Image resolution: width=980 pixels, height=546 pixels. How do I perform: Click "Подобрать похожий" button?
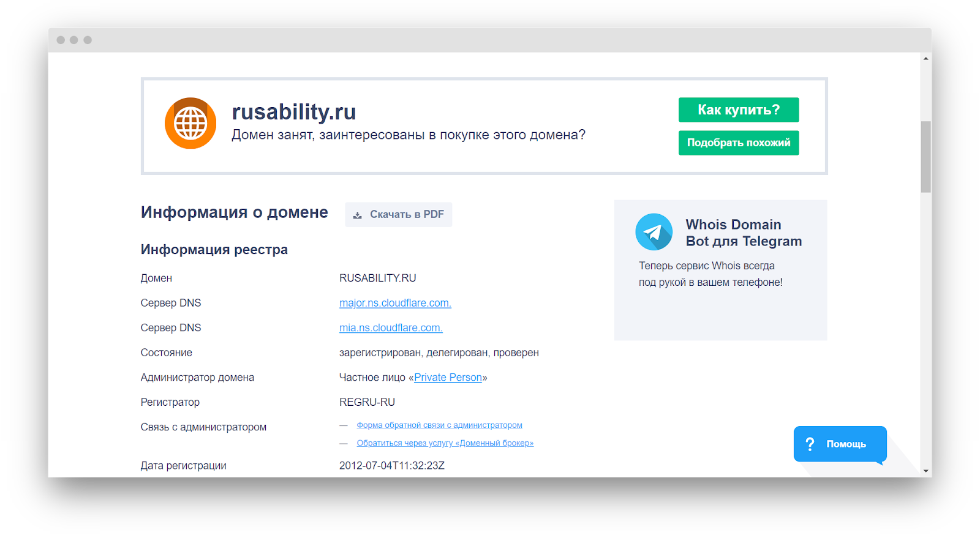(x=739, y=143)
